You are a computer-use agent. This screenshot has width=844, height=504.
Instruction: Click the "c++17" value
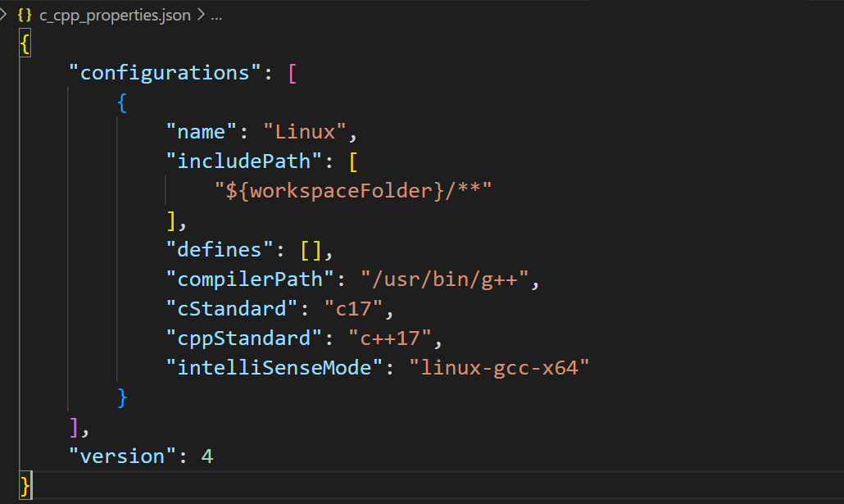390,338
